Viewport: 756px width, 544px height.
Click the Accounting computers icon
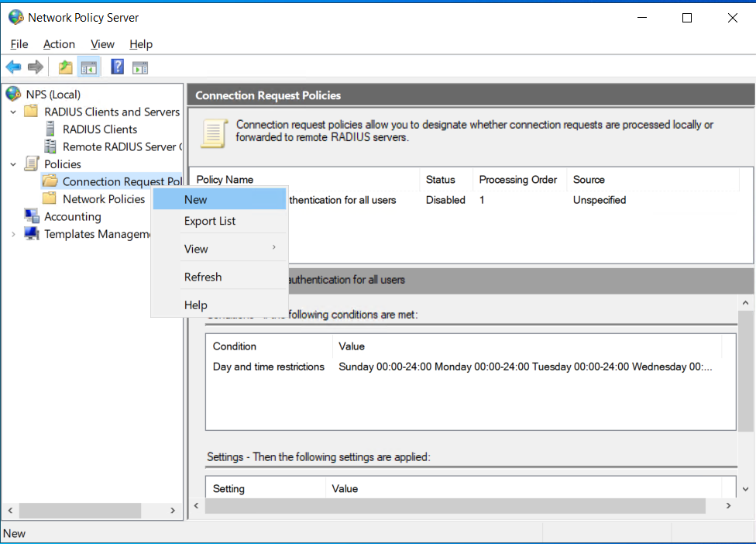pyautogui.click(x=32, y=215)
